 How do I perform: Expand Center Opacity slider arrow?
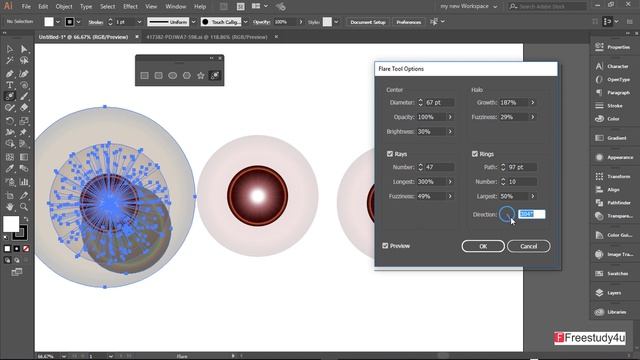[x=450, y=117]
